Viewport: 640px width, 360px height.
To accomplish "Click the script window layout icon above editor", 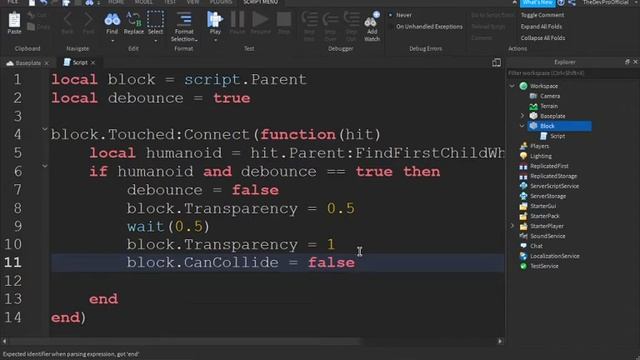I will coord(496,62).
